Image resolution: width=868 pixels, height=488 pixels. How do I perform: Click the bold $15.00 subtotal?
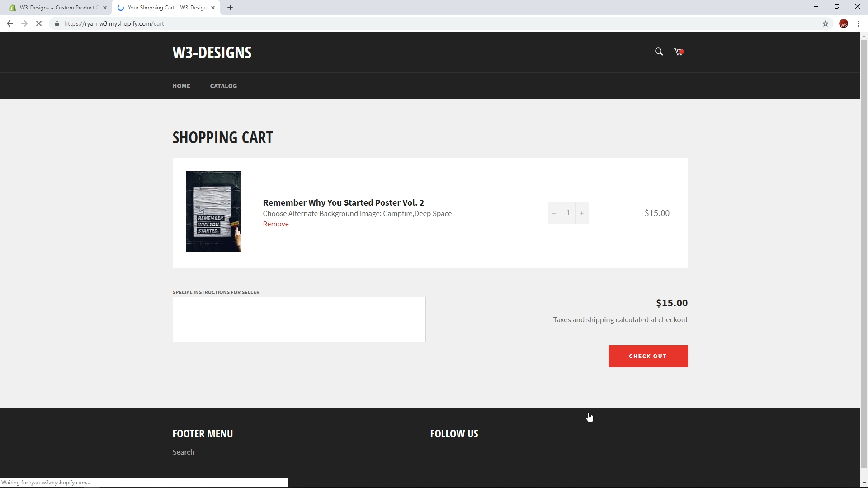tap(672, 303)
